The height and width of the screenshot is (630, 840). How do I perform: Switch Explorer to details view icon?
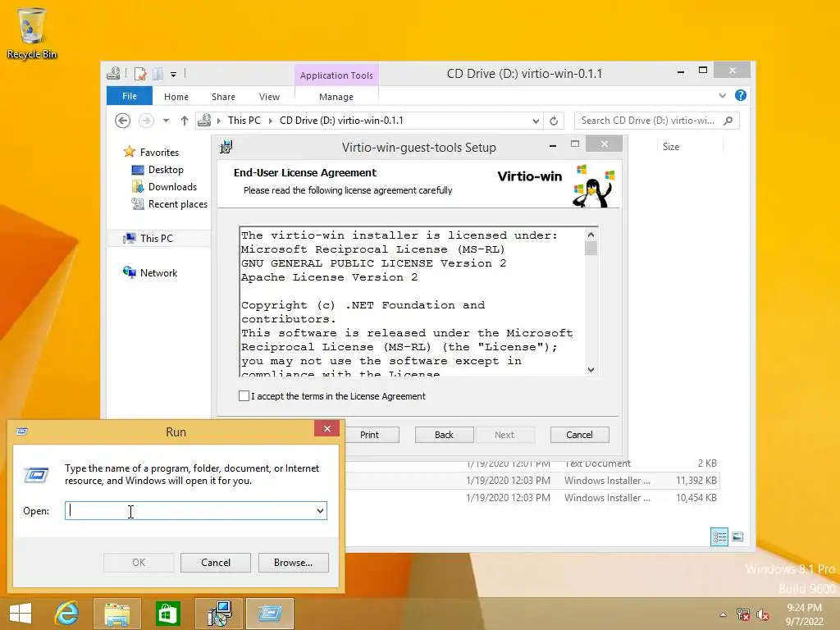[719, 536]
